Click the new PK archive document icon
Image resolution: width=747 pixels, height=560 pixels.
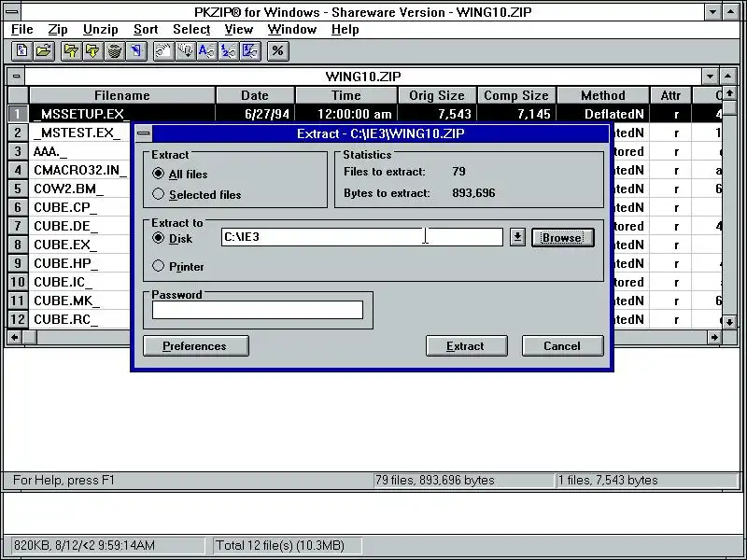[21, 51]
